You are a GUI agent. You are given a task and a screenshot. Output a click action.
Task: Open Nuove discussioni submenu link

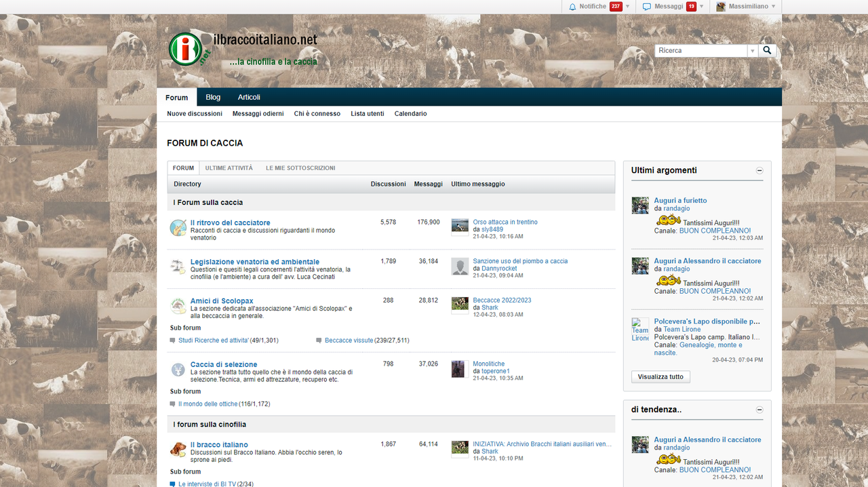point(195,114)
